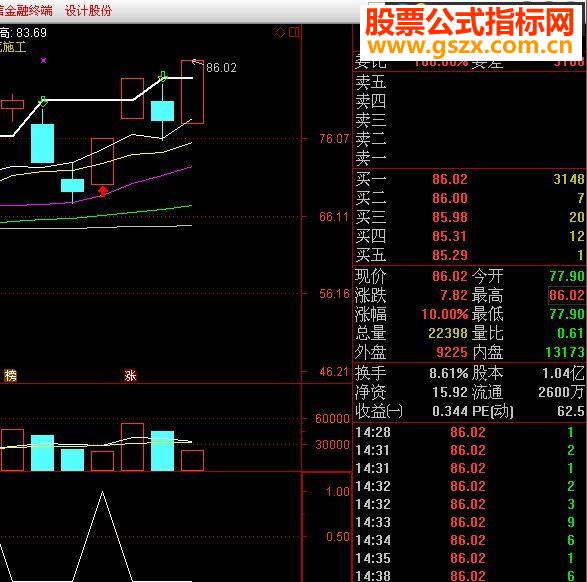
Task: Select the 卖二 ask row
Action: (x=469, y=139)
